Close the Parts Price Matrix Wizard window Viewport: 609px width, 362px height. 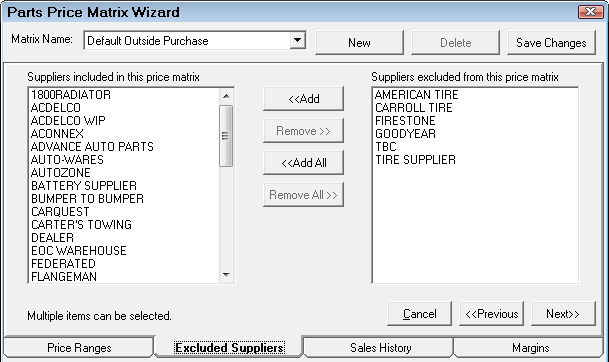[x=590, y=12]
